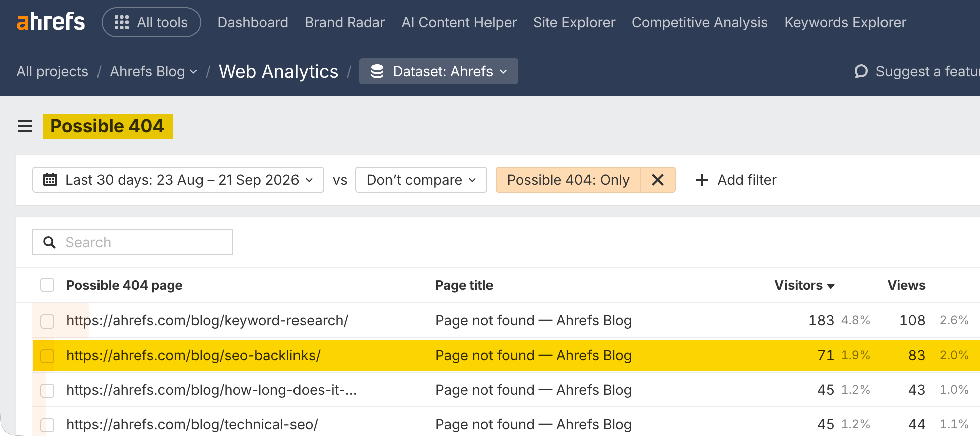Screen dimensions: 980x436
Task: Click the calendar icon in date filter
Action: click(50, 180)
